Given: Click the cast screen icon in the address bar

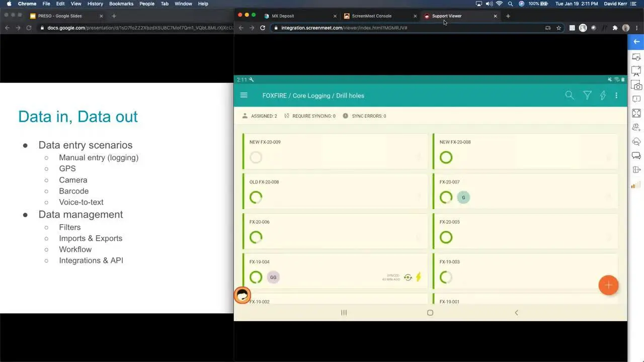Looking at the screenshot, I should 548,28.
